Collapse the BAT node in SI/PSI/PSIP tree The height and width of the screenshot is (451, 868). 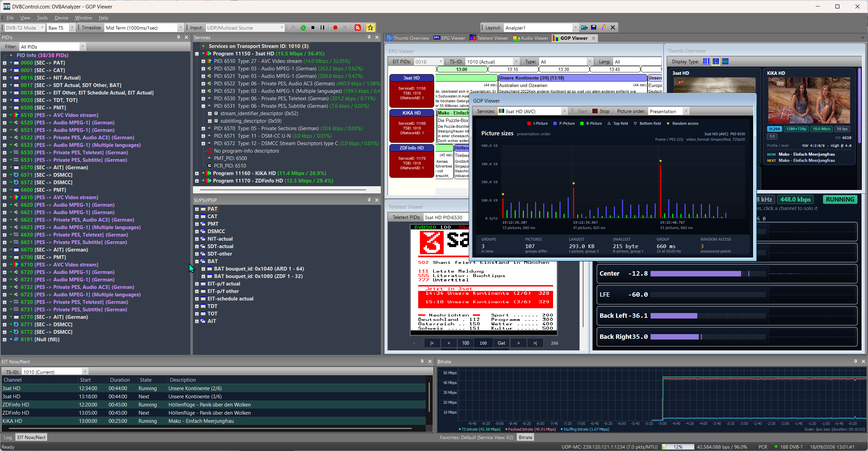pyautogui.click(x=197, y=261)
